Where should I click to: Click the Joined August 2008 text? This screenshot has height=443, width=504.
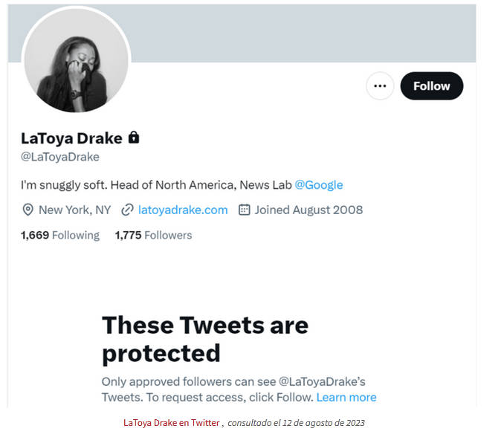tap(308, 210)
